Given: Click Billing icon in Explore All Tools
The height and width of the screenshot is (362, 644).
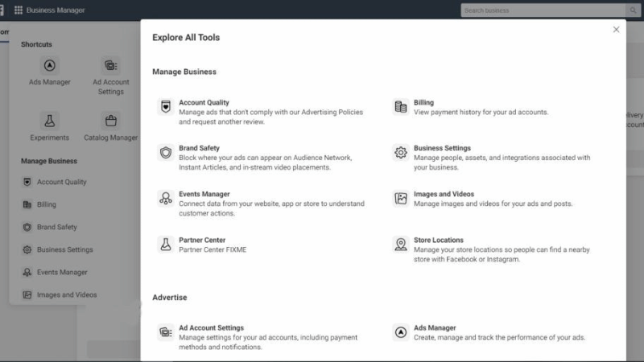Looking at the screenshot, I should tap(401, 107).
